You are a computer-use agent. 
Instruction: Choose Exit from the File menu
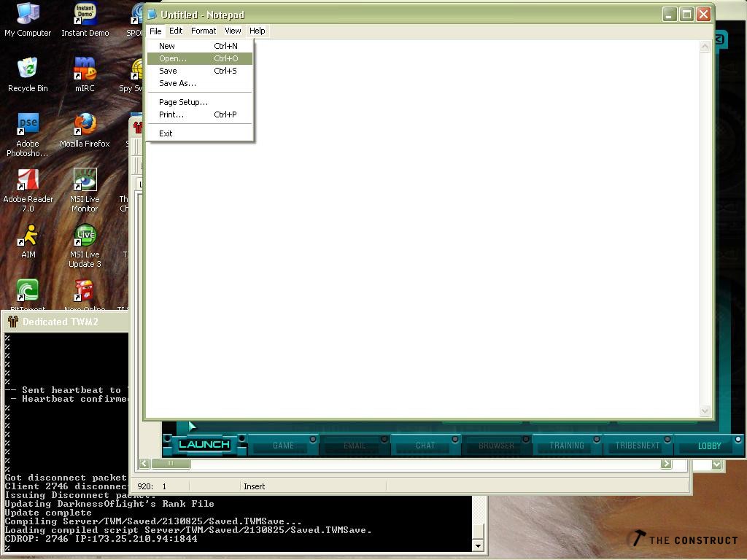click(x=200, y=134)
